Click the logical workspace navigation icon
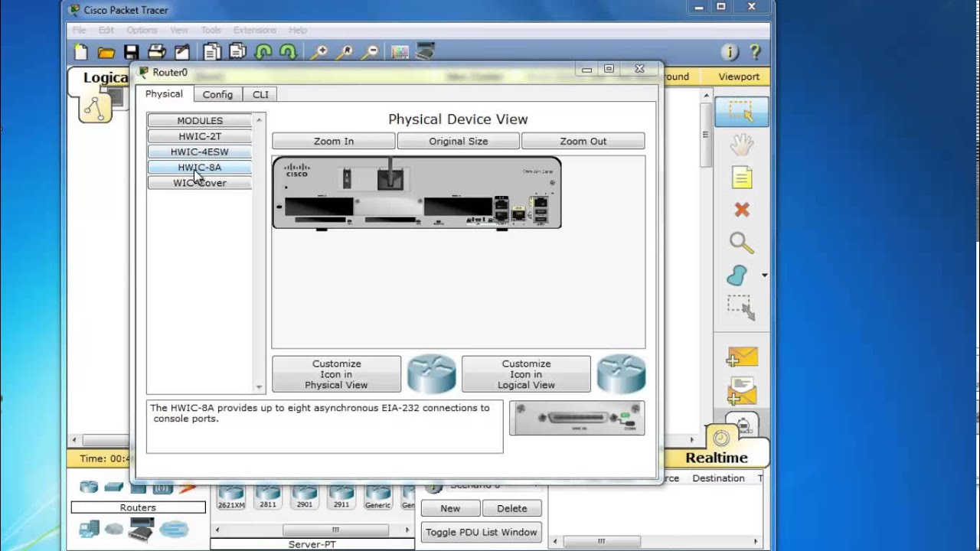Image resolution: width=980 pixels, height=551 pixels. (x=96, y=108)
